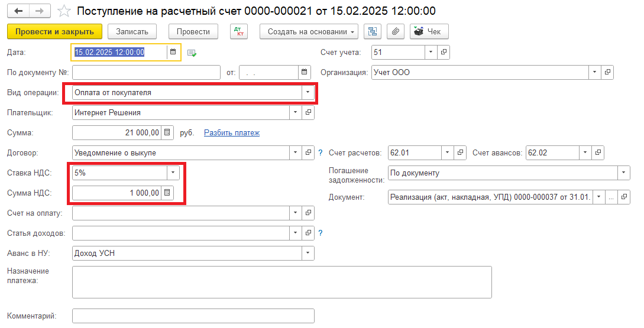Viewport: 644px width, 328px height.
Task: Open Создать на основании menu
Action: tap(309, 31)
